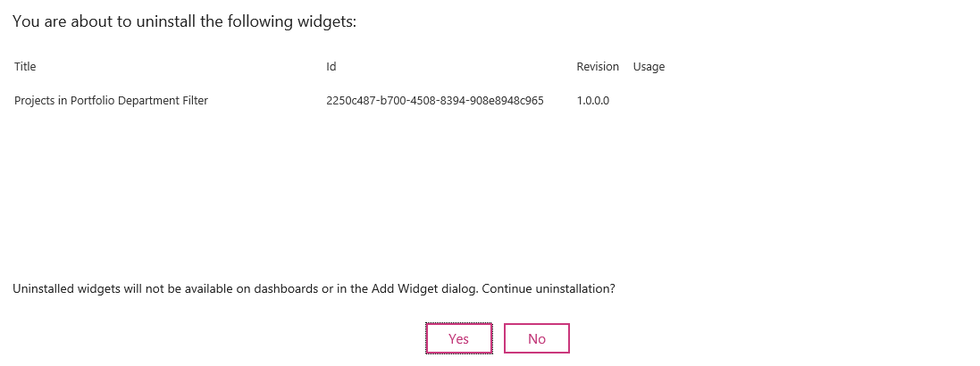Viewport: 980px width, 366px height.
Task: Confirm uninstallation with the Yes button
Action: click(458, 338)
